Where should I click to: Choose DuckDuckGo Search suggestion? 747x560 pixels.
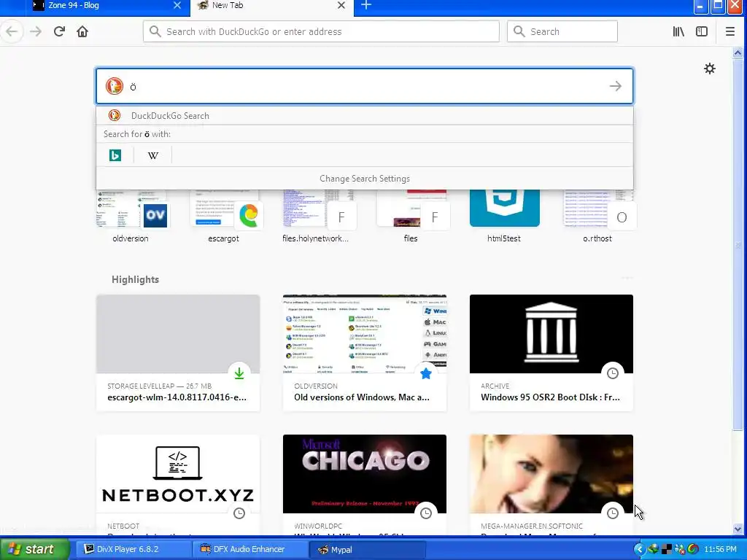coord(365,116)
